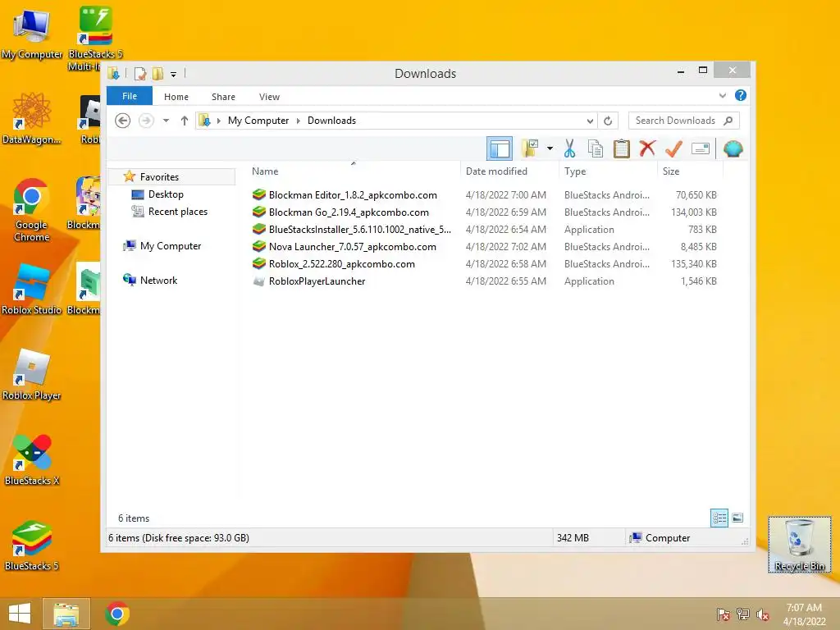The image size is (840, 630).
Task: Click the Classic Shell settings icon
Action: [733, 148]
